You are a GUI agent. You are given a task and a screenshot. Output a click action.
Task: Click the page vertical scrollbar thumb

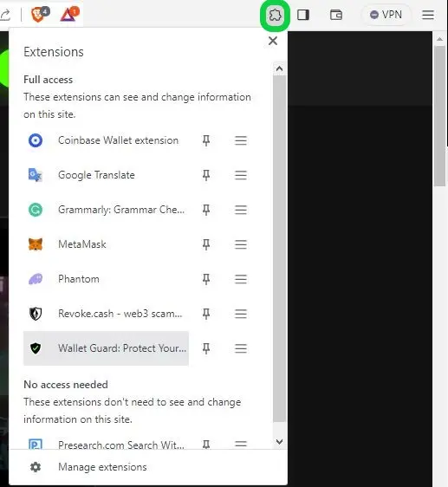coord(439,115)
